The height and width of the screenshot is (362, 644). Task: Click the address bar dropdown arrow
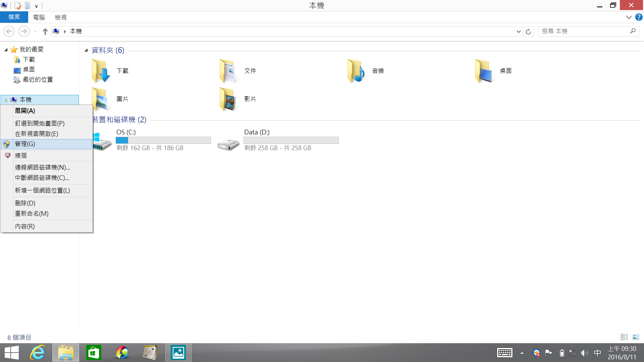click(x=518, y=31)
